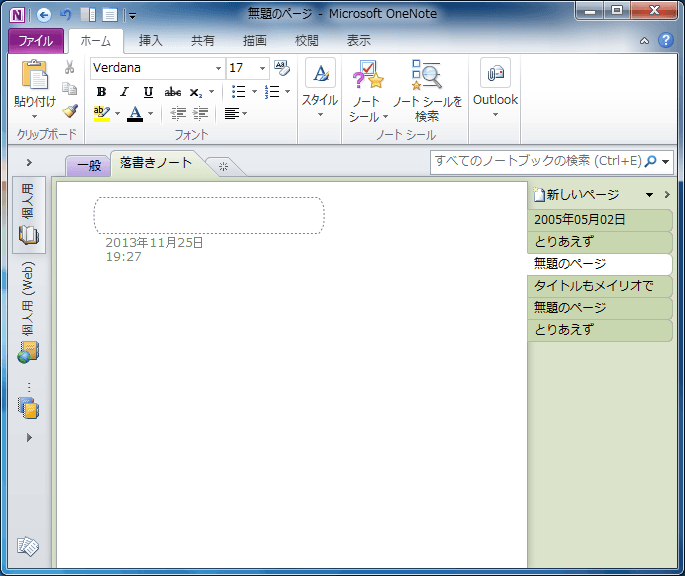Screen dimensions: 685x576
Task: Click Decrease Indent icon
Action: (x=178, y=114)
